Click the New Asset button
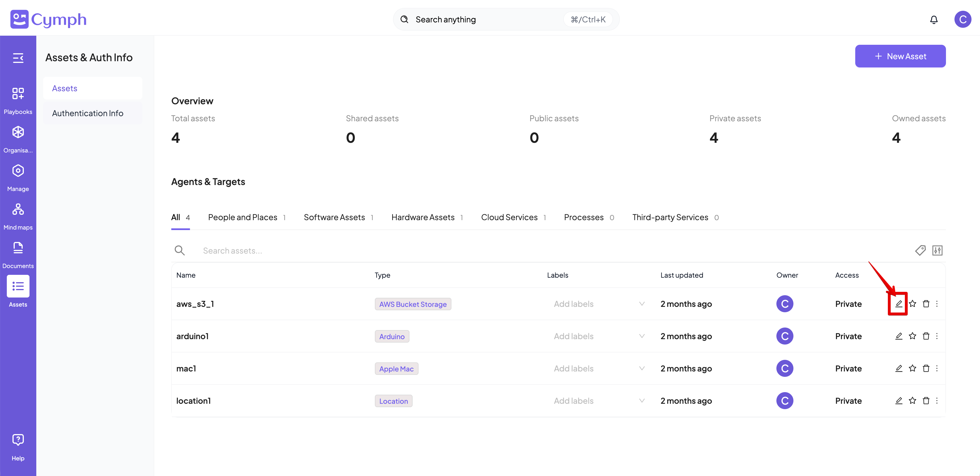 [x=900, y=56]
